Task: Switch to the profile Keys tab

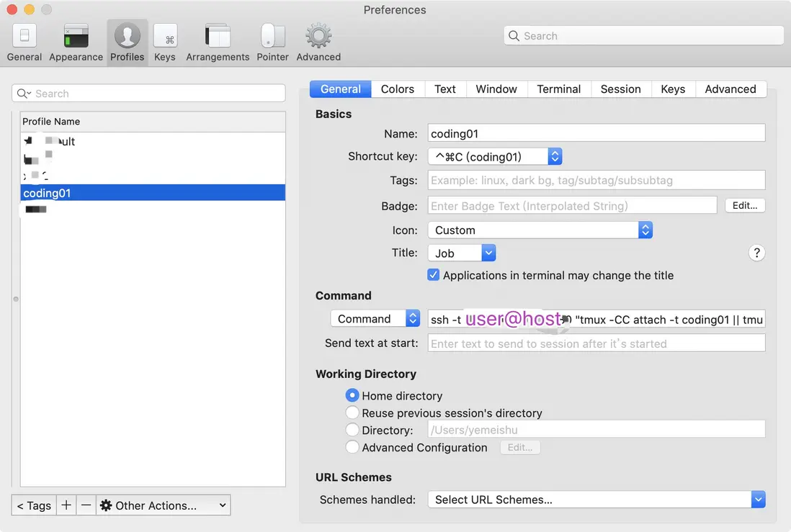Action: (673, 89)
